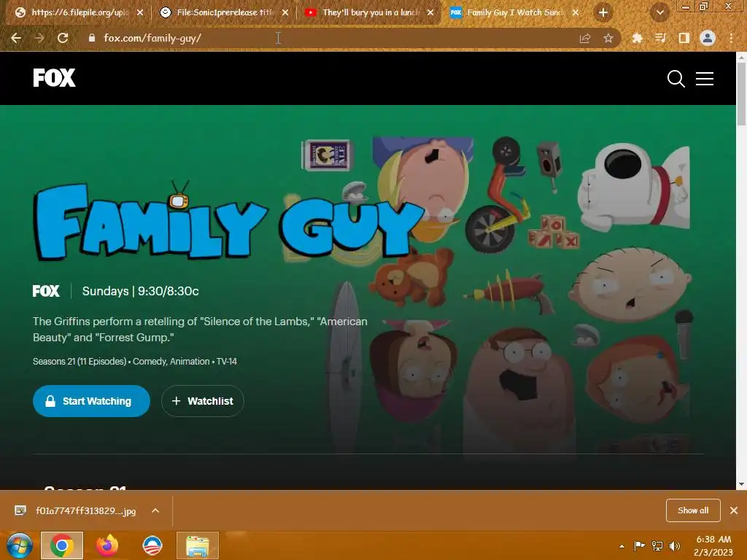Open FOX site search magnifier
Screen dimensions: 747x560
tap(676, 79)
